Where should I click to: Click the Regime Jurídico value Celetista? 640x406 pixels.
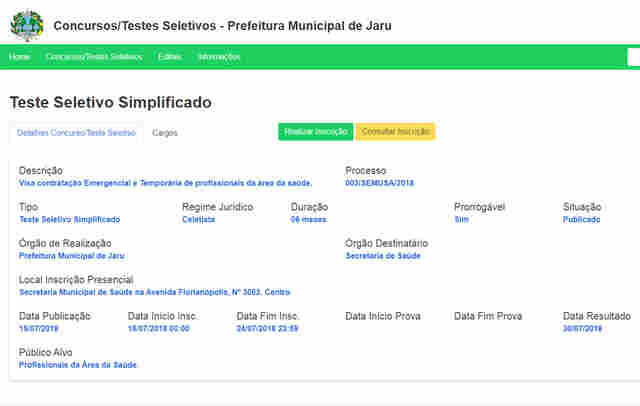(x=198, y=220)
